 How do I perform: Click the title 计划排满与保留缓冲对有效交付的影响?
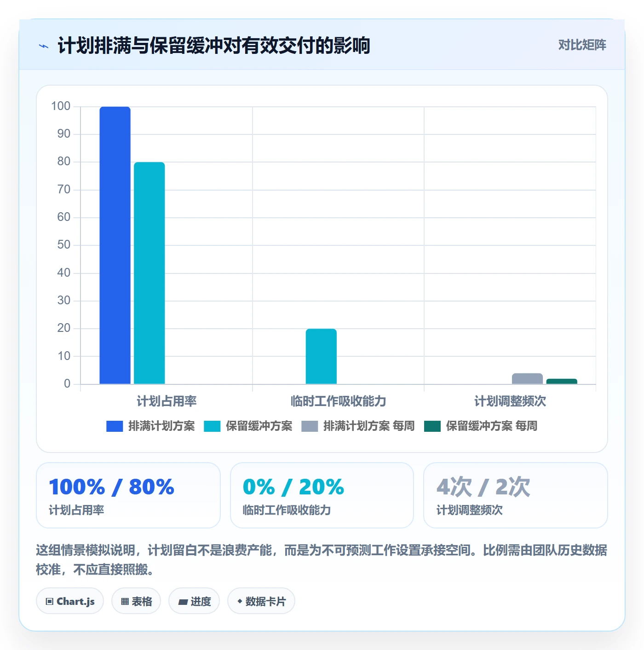[x=214, y=46]
